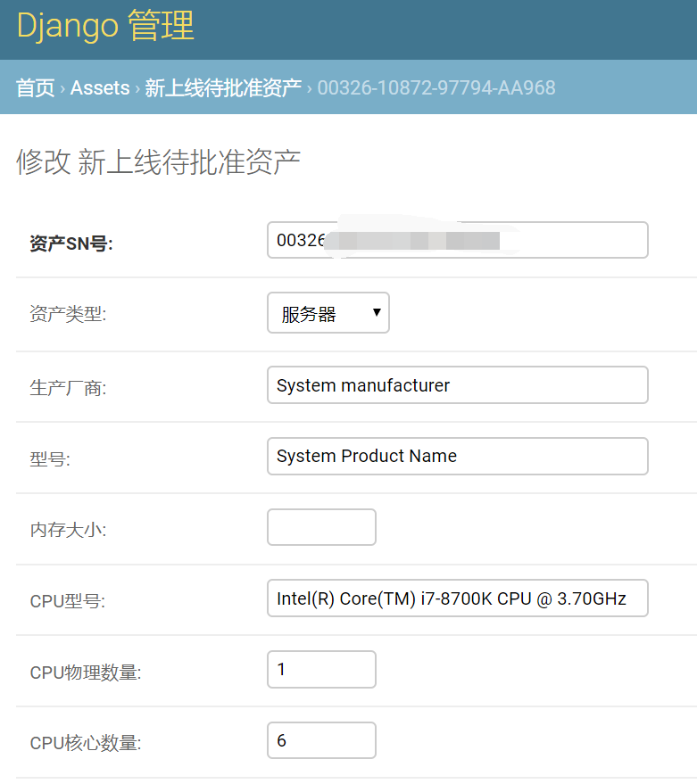Open the Assets breadcrumb link

point(100,87)
